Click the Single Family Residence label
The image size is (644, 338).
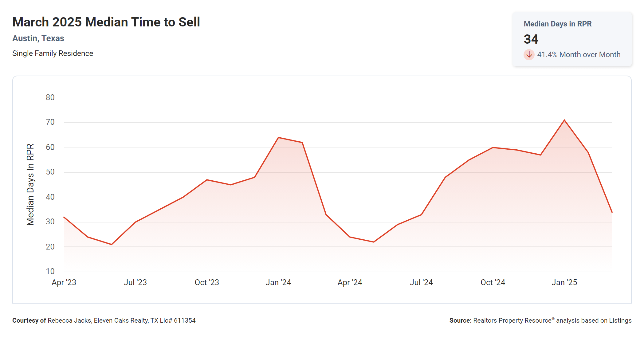53,53
